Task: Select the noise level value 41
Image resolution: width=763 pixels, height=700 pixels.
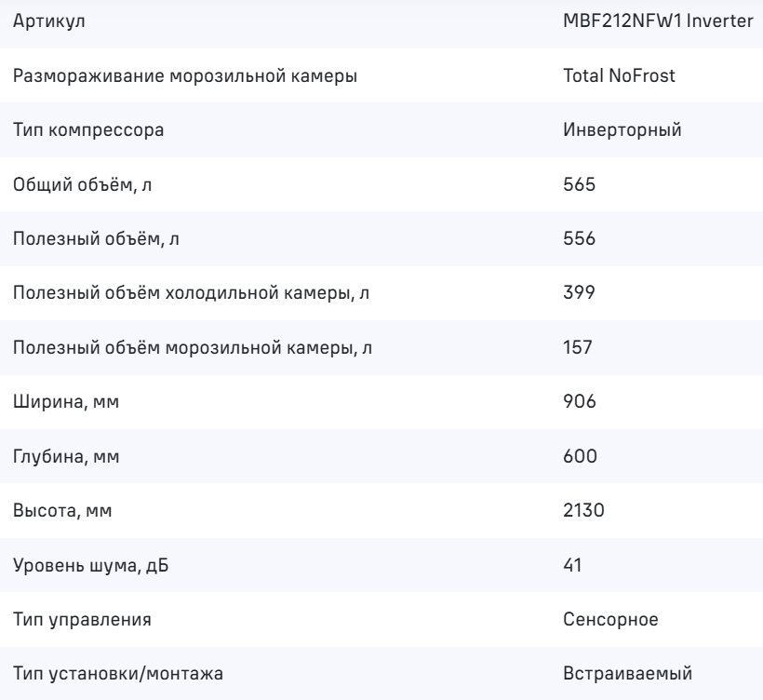Action: pos(572,562)
